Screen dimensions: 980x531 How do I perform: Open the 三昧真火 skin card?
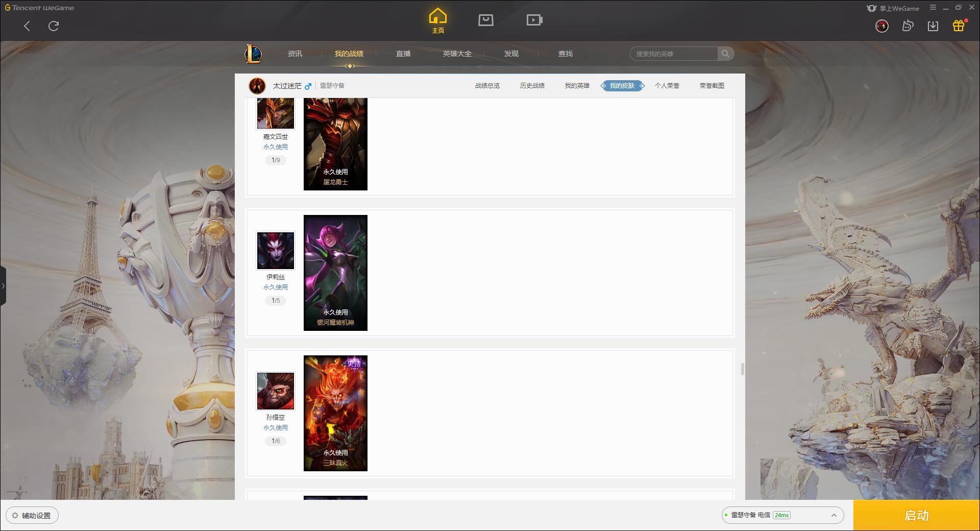335,413
